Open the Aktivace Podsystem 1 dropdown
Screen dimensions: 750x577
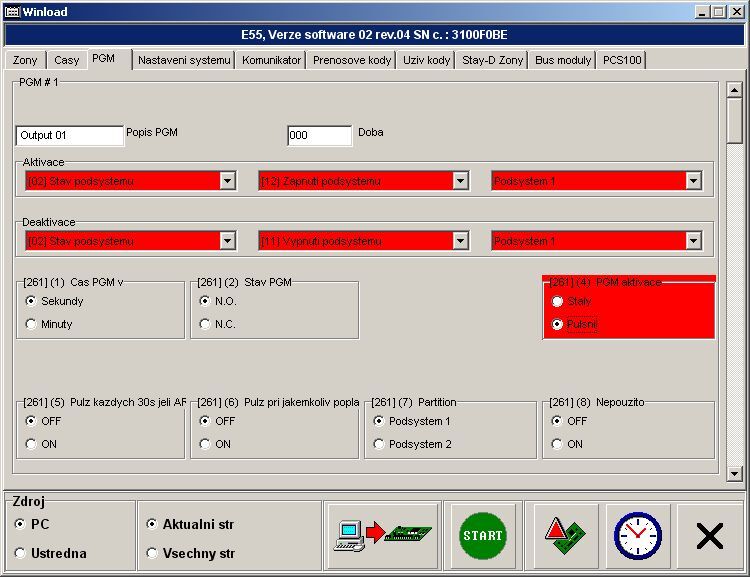click(693, 181)
